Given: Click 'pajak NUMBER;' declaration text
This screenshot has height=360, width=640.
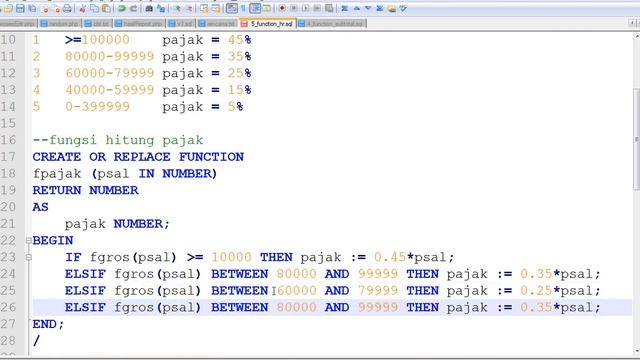Looking at the screenshot, I should pyautogui.click(x=117, y=224).
